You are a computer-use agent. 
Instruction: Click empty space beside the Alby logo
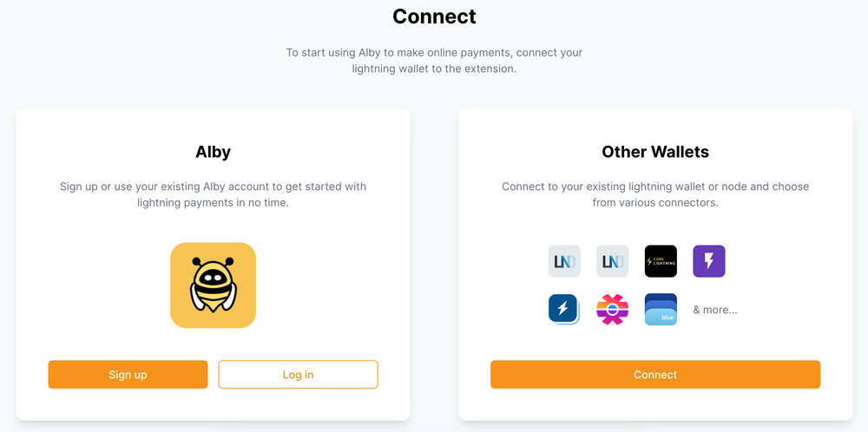[330, 286]
